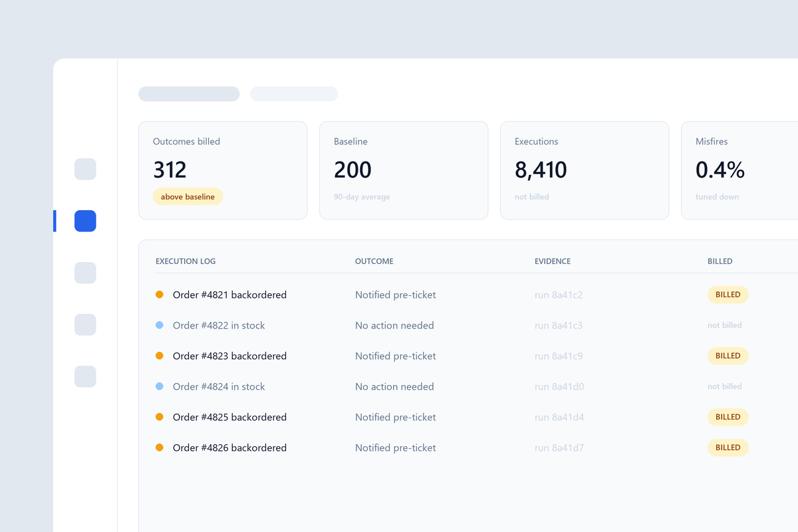Click "No action needed" outcome for Order #4822
This screenshot has height=532, width=798.
tap(394, 325)
